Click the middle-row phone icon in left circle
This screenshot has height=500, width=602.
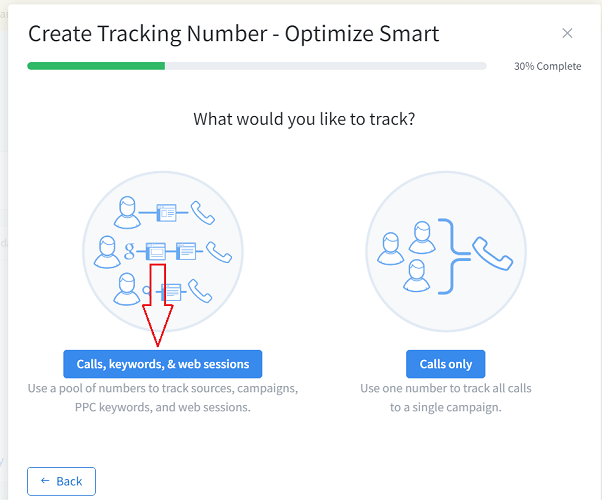(x=217, y=251)
